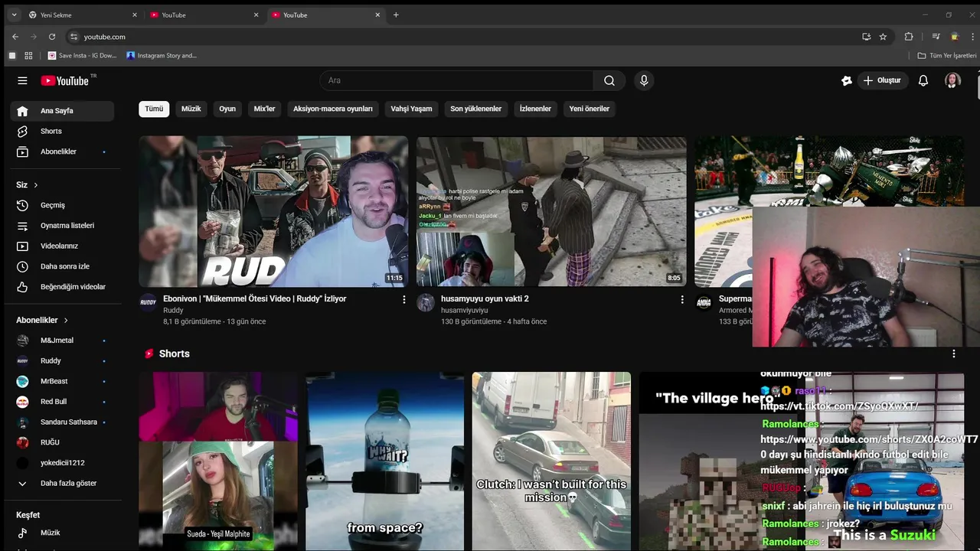The width and height of the screenshot is (980, 551).
Task: Click the Ara search field
Action: point(456,80)
